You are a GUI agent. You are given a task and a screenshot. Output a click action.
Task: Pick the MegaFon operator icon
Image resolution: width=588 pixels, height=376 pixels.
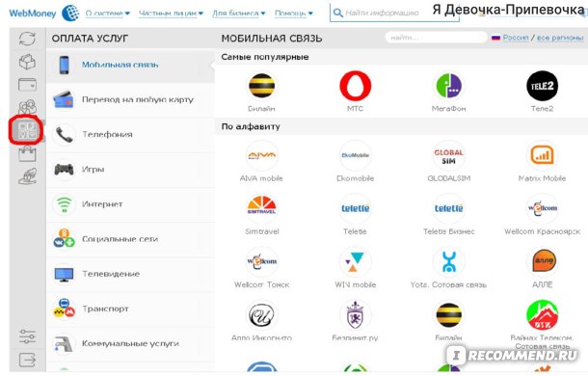(448, 86)
